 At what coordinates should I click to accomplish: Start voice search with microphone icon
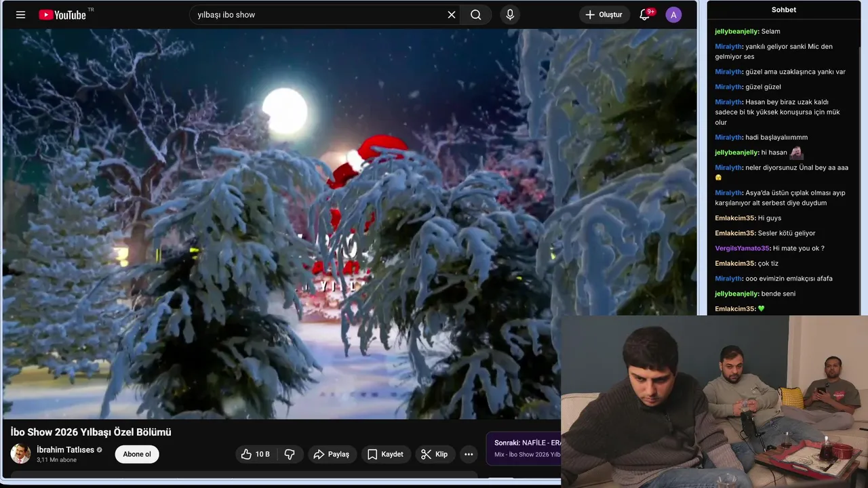point(510,15)
